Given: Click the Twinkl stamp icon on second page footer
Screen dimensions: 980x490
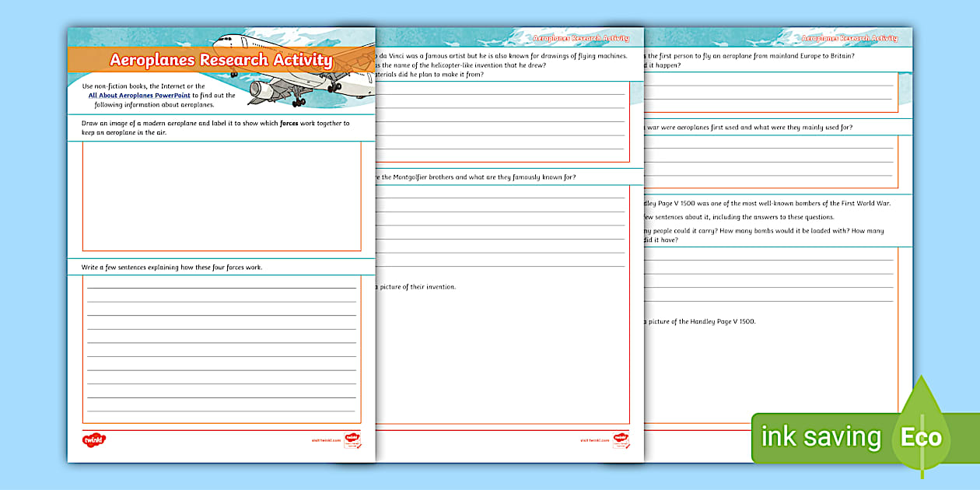Looking at the screenshot, I should tap(621, 440).
